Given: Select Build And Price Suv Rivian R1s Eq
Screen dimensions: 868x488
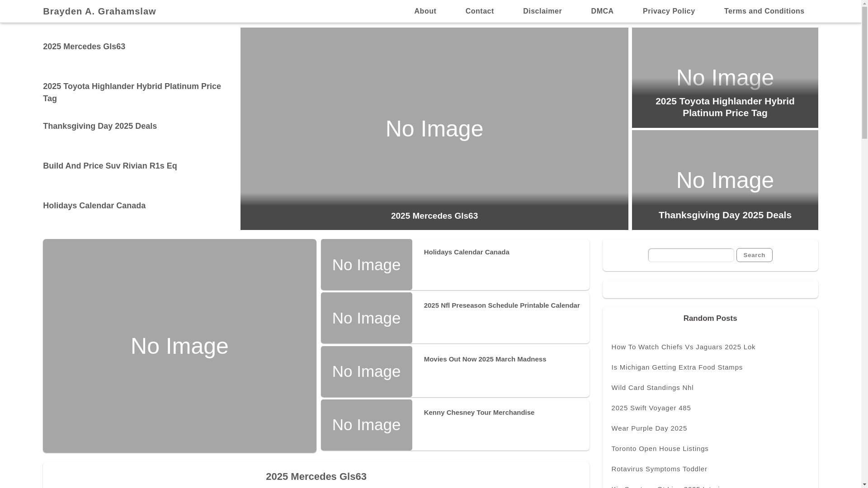Looking at the screenshot, I should pos(110,166).
